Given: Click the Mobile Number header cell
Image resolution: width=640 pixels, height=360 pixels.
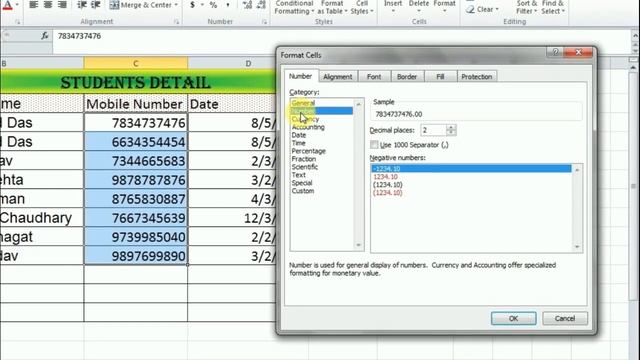Looking at the screenshot, I should (136, 104).
